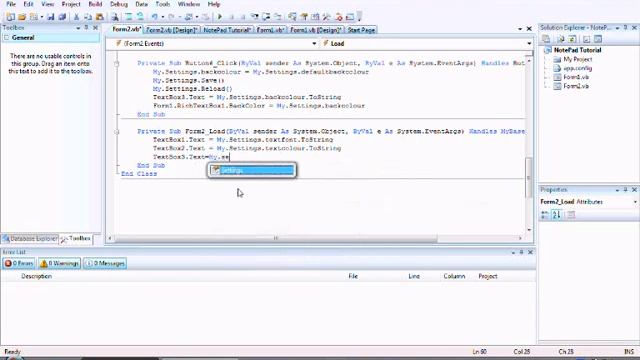Click the Add New Item toolbar icon
The height and width of the screenshot is (360, 640).
(x=34, y=17)
